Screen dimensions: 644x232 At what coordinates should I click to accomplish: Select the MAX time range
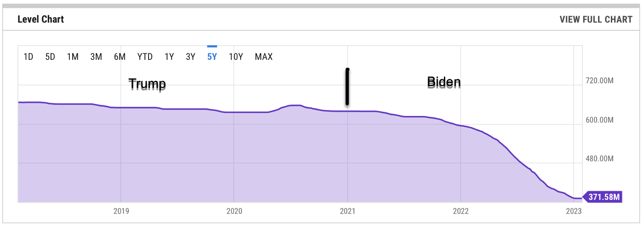point(264,57)
